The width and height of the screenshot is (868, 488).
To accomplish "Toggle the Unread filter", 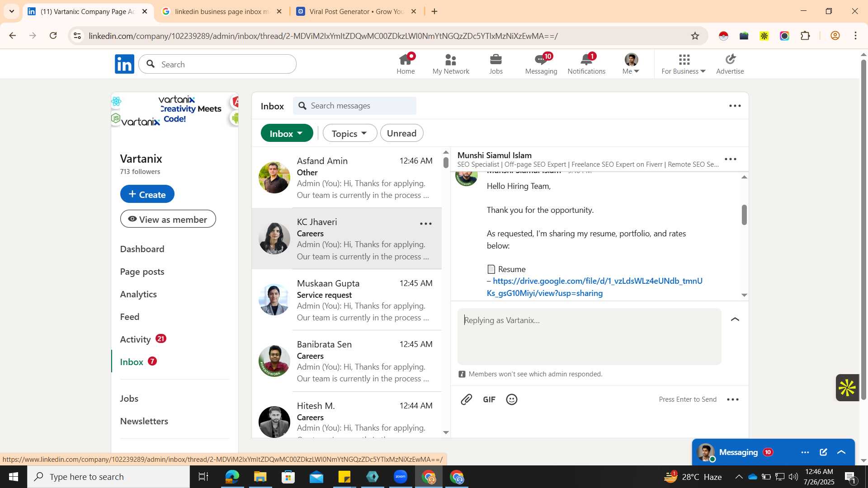I will 401,133.
